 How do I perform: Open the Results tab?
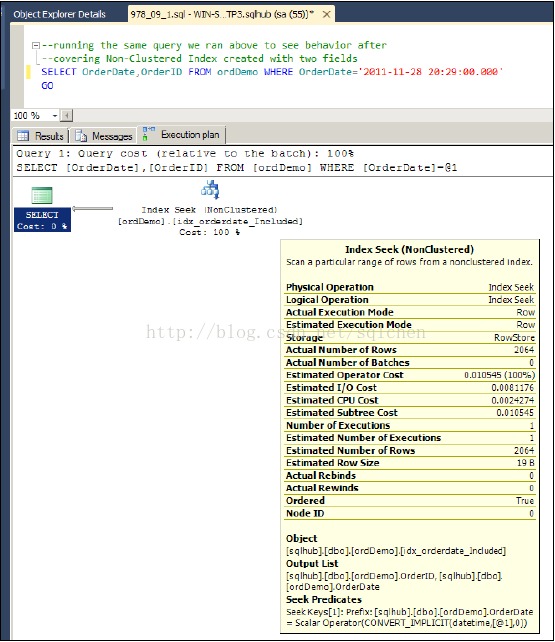(41, 136)
